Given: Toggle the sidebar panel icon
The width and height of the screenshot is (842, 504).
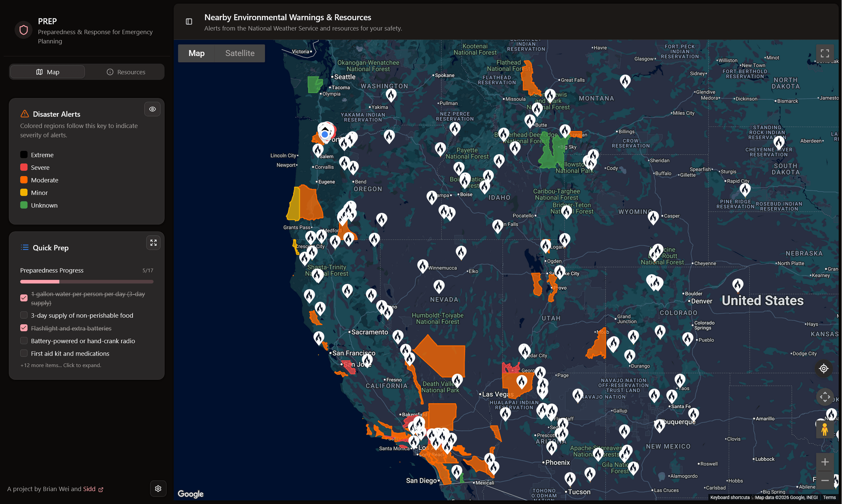Looking at the screenshot, I should pos(189,21).
